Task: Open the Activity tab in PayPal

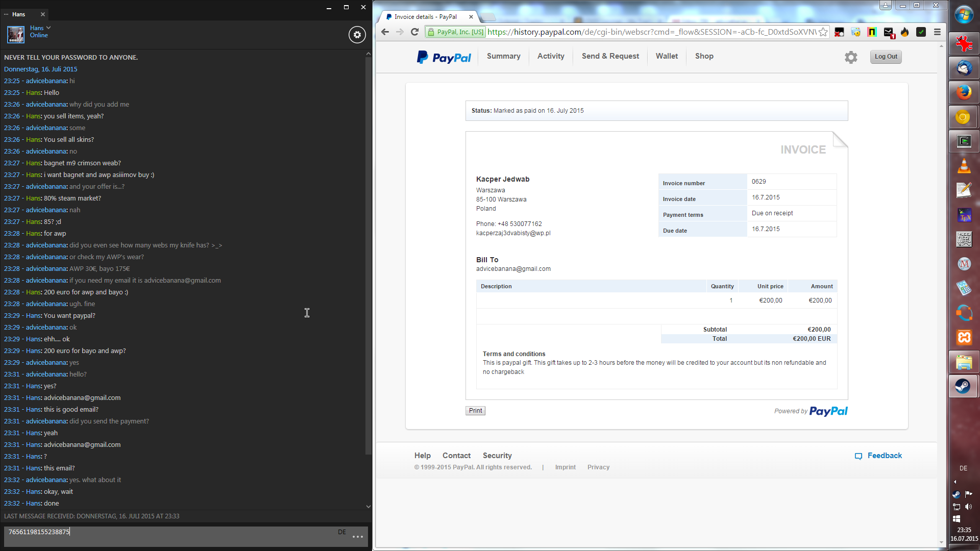Action: [x=550, y=56]
